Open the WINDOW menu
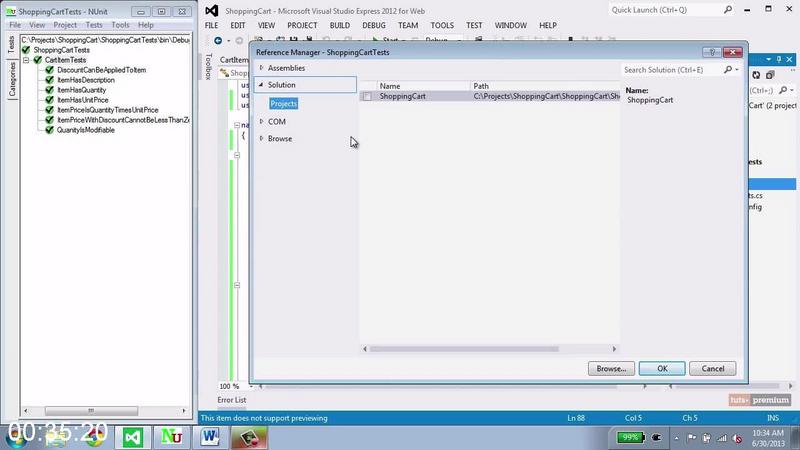The height and width of the screenshot is (450, 800). 510,25
